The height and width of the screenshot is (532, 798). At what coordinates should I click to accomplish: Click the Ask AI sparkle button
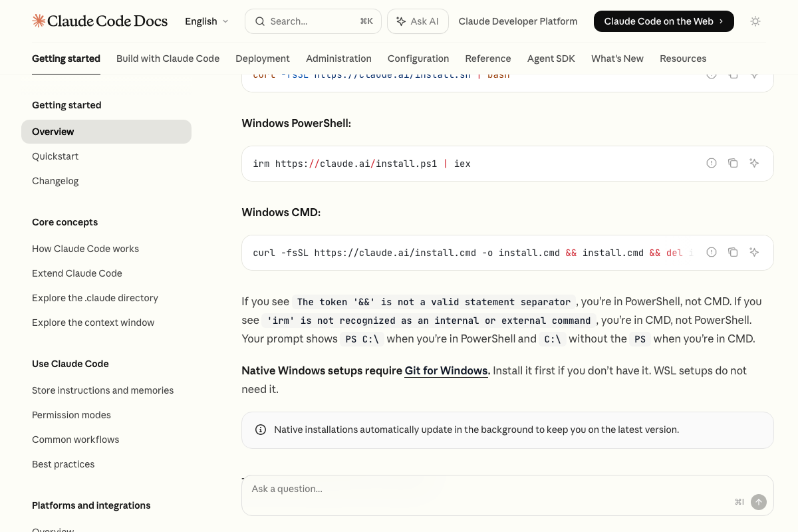[x=418, y=21]
